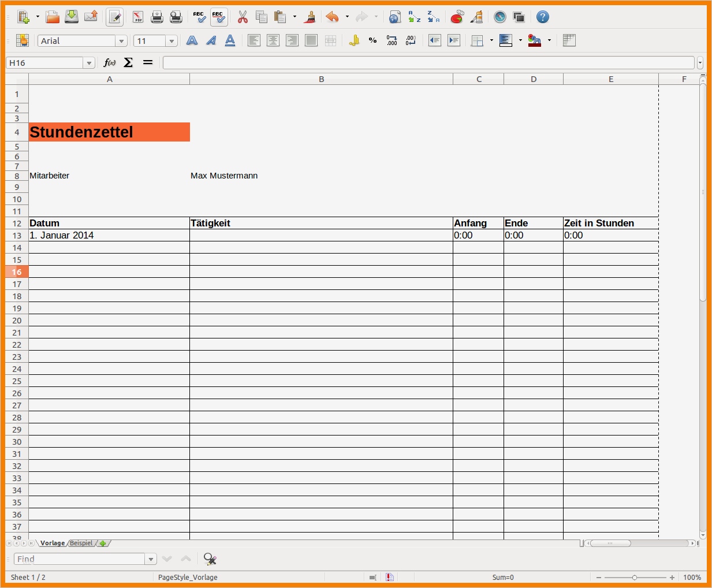Apply the percent number format

click(372, 40)
